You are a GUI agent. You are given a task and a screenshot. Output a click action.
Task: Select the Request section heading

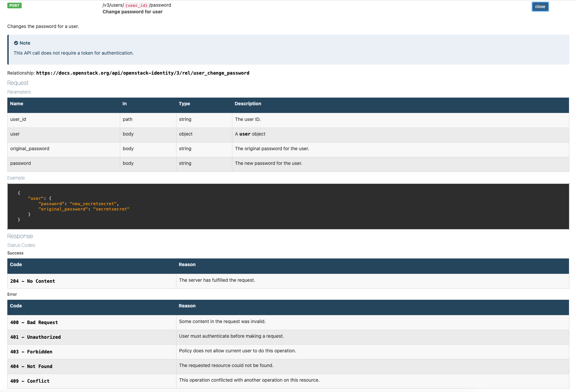pos(18,83)
